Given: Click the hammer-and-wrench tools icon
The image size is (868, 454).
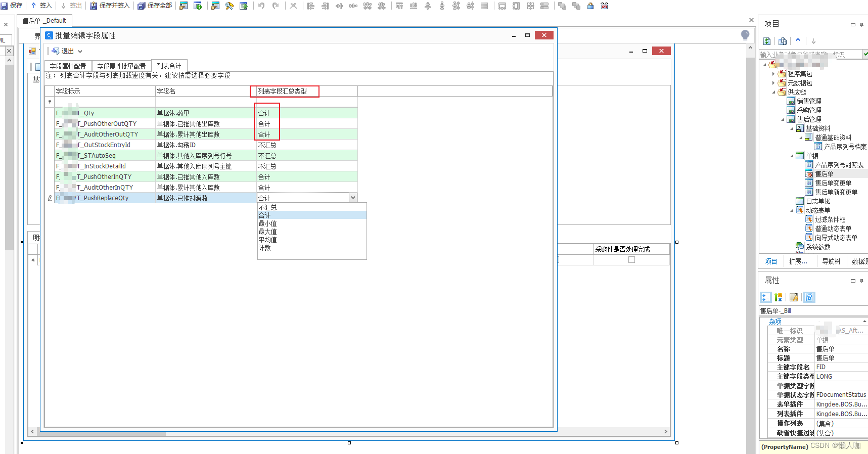Looking at the screenshot, I should 230,6.
